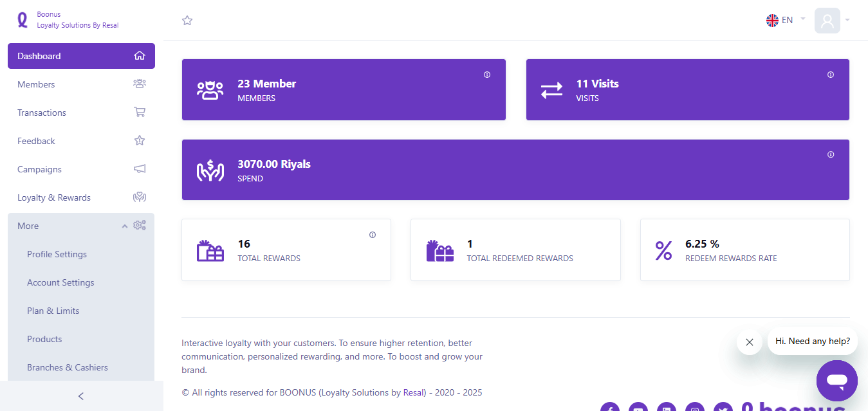Screen dimensions: 868x411
Task: Click the Resal link in footer
Action: click(x=414, y=392)
